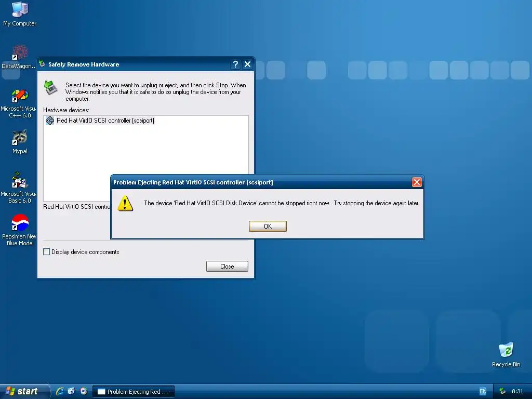This screenshot has height=399, width=532.
Task: Click the error message about stopping the device
Action: click(x=282, y=203)
